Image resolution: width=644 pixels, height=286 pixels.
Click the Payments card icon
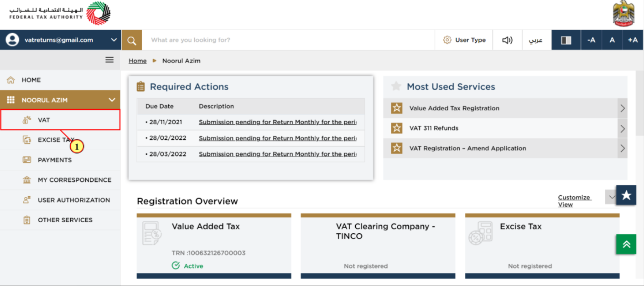click(27, 160)
